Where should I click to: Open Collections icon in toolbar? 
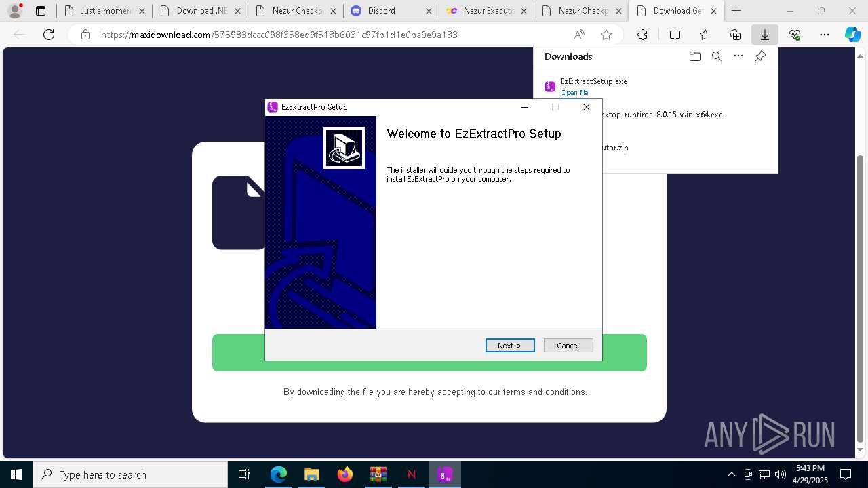[735, 35]
